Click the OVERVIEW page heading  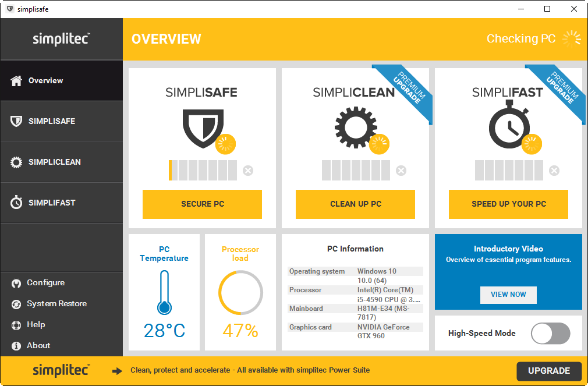(167, 39)
